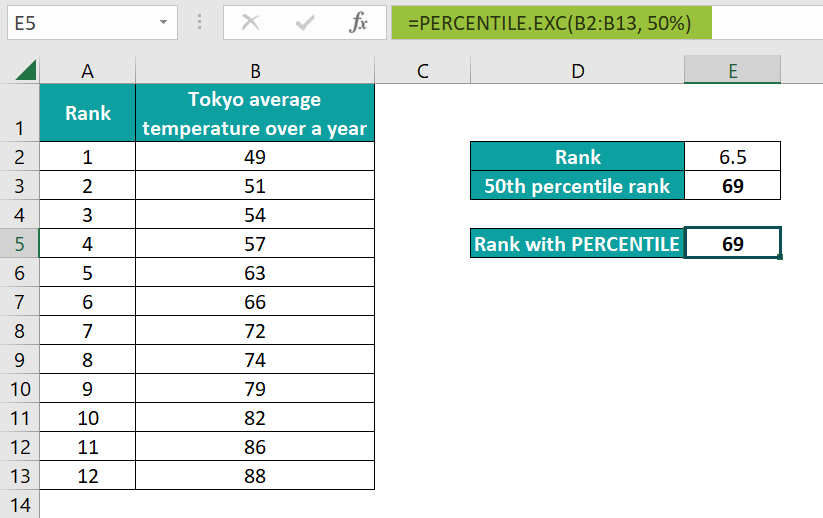Click the cell with temperature 86
This screenshot has width=823, height=518.
tap(255, 447)
